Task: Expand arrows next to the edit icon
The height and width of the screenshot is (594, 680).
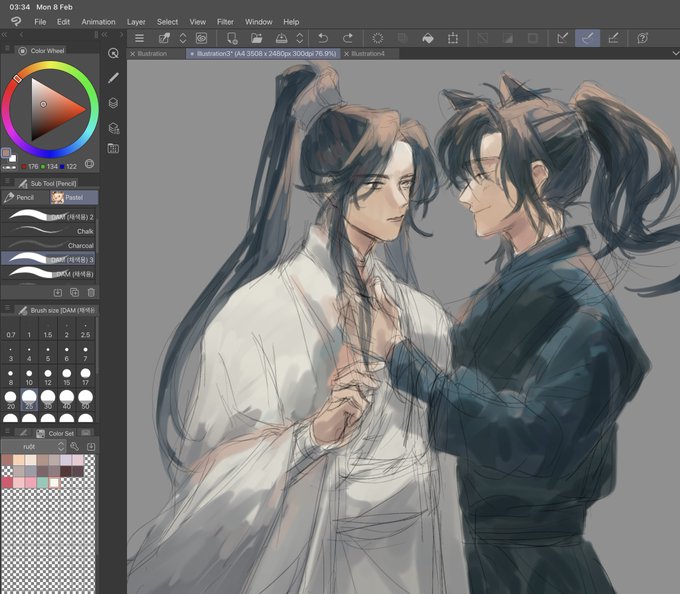Action: tap(183, 38)
